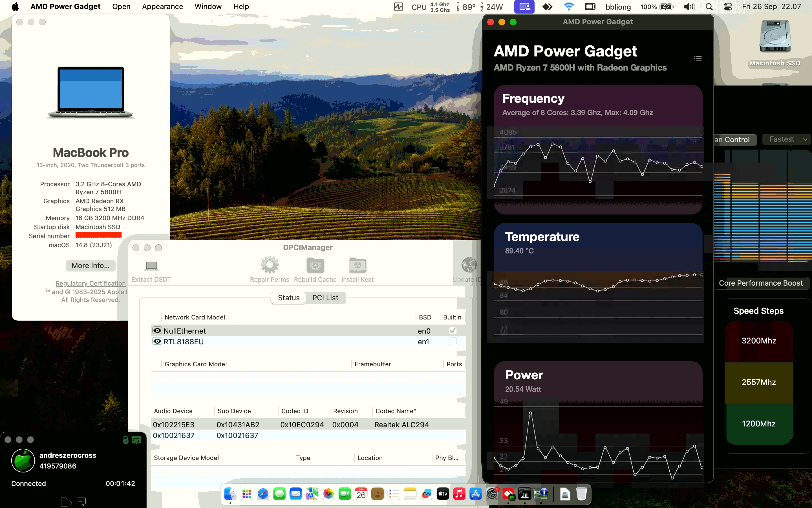Open the chat icon in AnyDesk session window

tap(81, 502)
